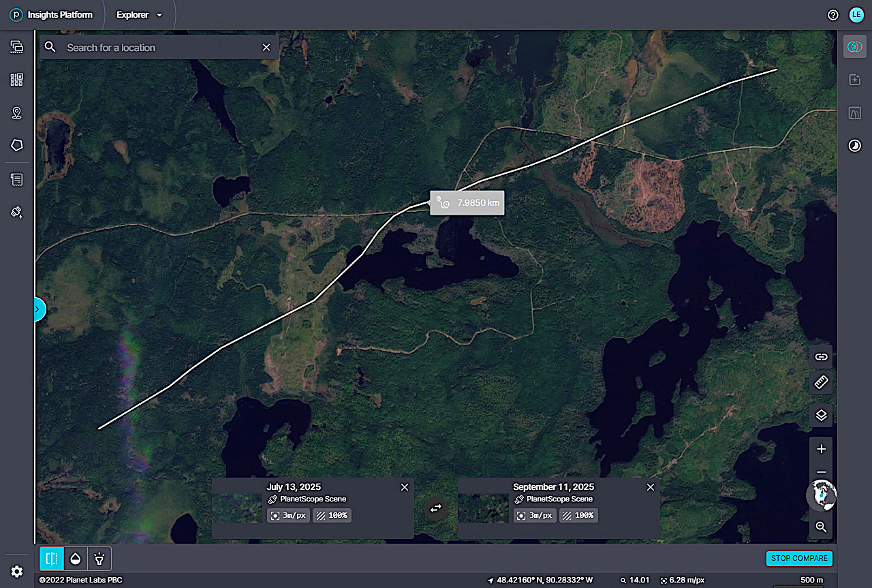
Task: Click the copy link icon
Action: [x=821, y=356]
